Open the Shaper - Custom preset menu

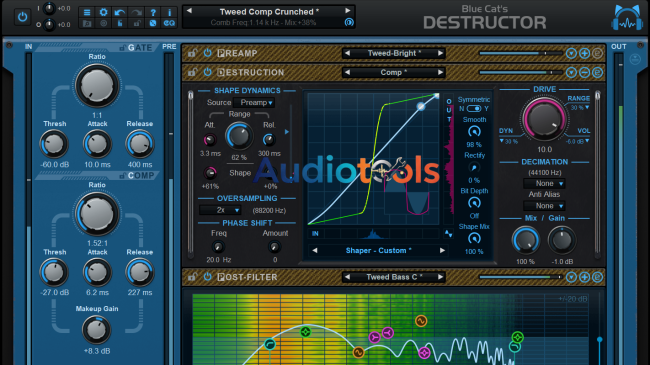click(378, 251)
